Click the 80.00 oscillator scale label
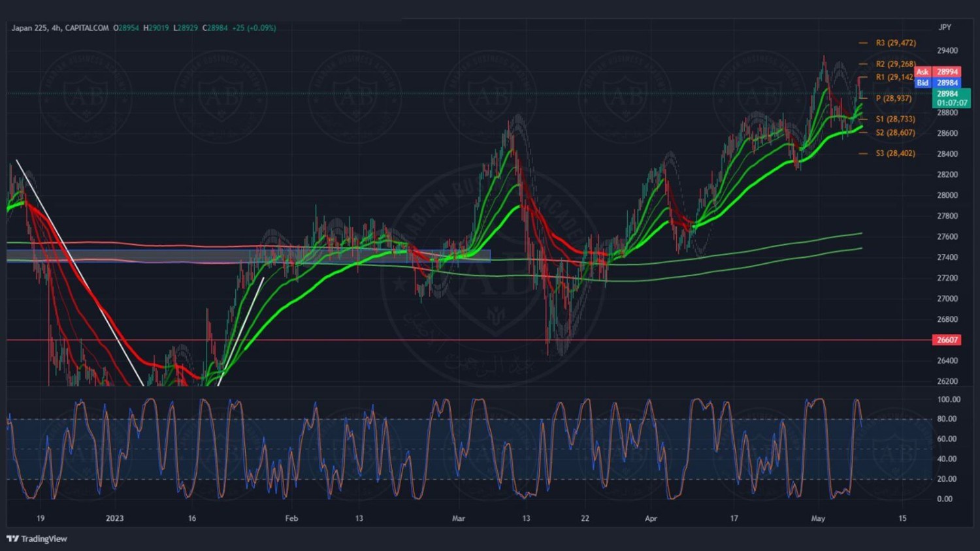 pyautogui.click(x=947, y=419)
